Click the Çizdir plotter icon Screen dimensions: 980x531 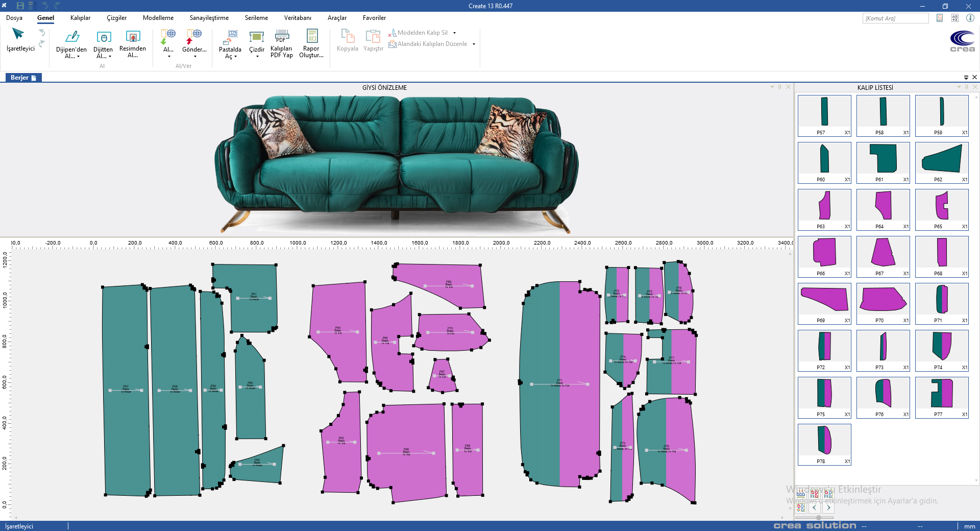coord(256,37)
